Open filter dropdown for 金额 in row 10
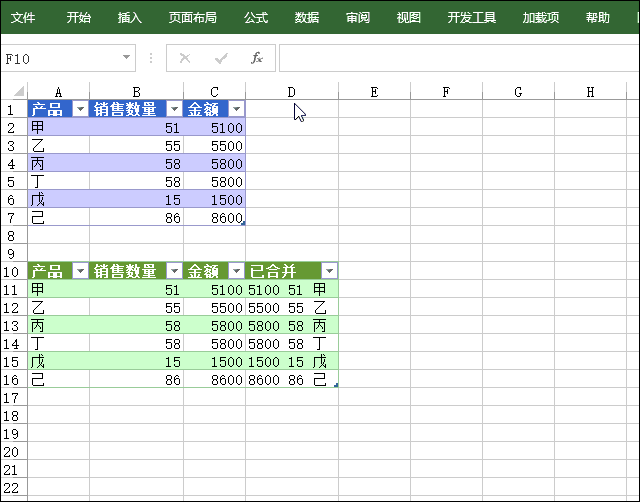This screenshot has width=640, height=502. click(236, 271)
